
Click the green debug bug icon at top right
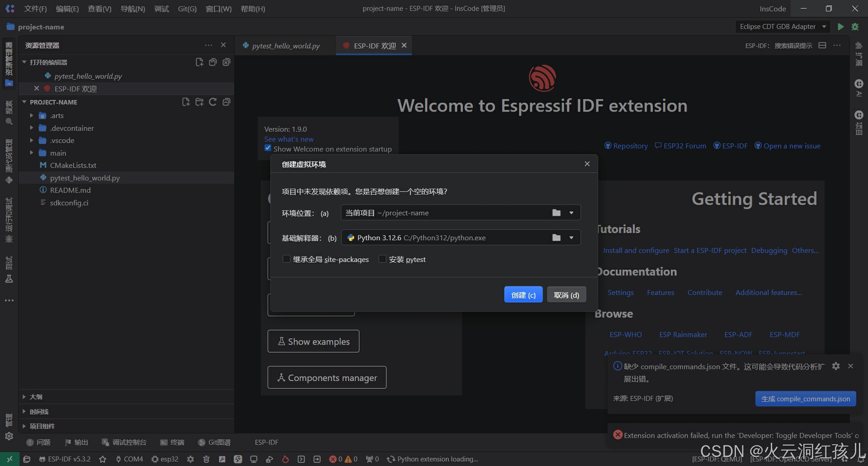tap(855, 27)
